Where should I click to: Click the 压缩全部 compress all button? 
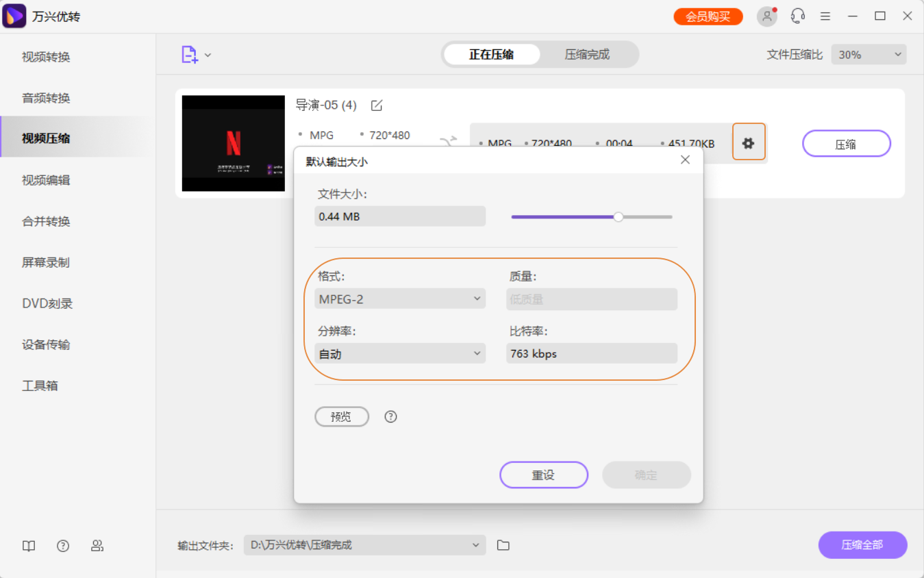click(x=862, y=545)
